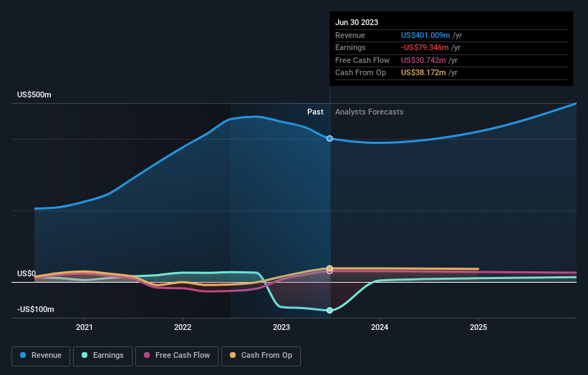Click the US$401.009m revenue value
The width and height of the screenshot is (588, 375).
coord(425,35)
